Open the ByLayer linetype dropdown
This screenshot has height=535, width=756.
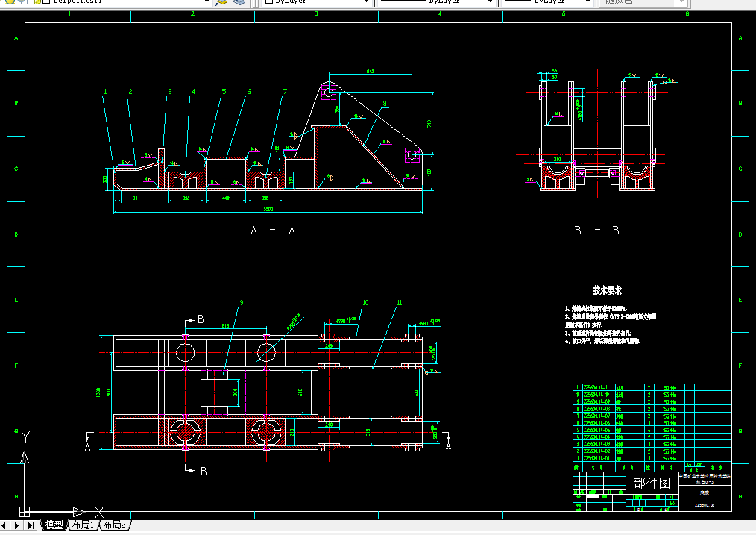click(490, 2)
